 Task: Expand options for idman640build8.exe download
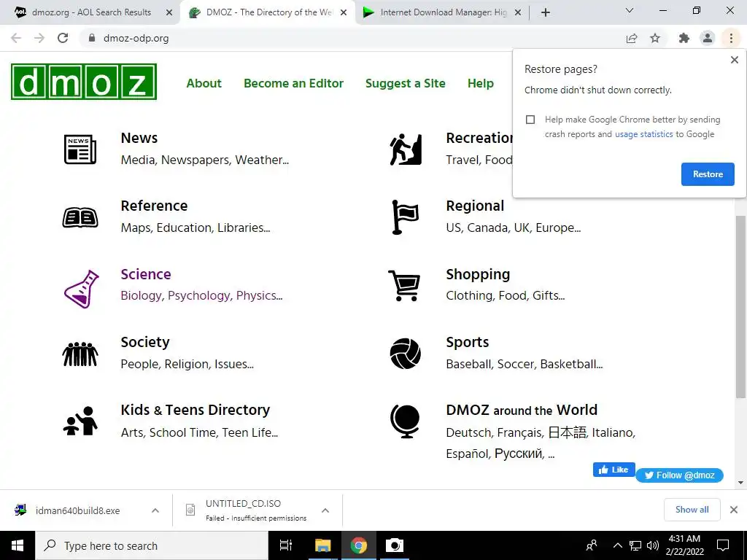pos(155,510)
